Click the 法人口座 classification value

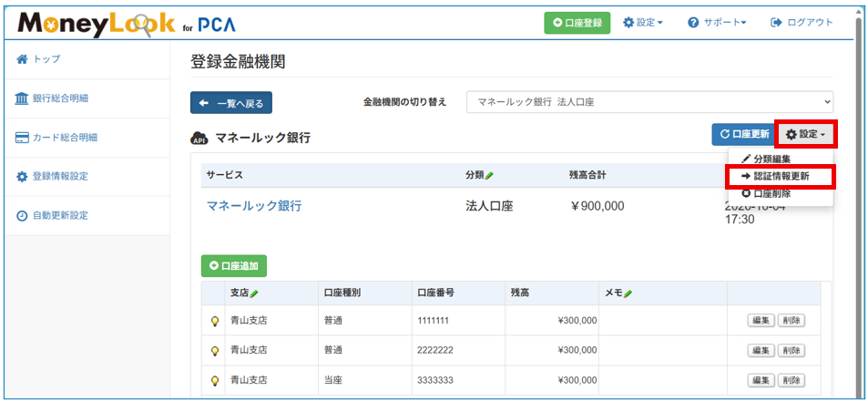489,206
